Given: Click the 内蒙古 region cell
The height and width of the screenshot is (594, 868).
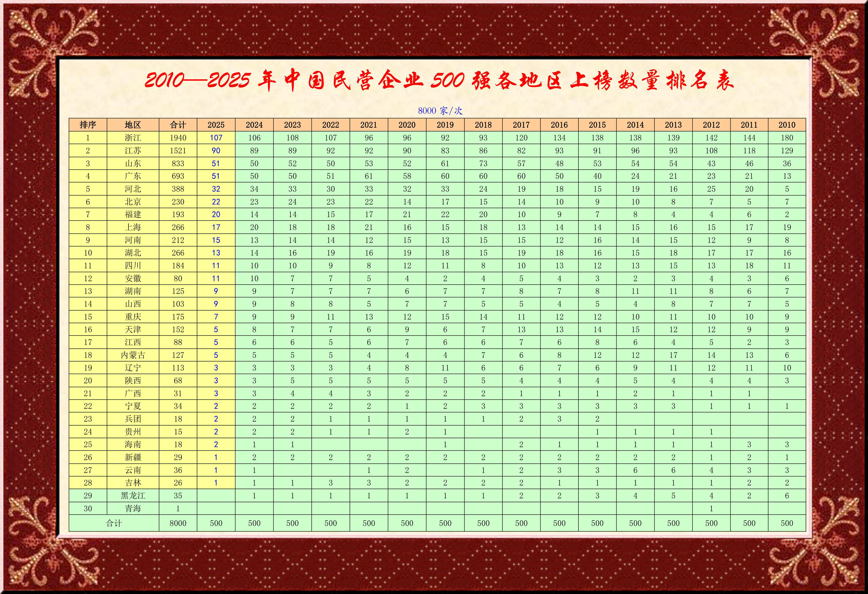Looking at the screenshot, I should coord(133,355).
